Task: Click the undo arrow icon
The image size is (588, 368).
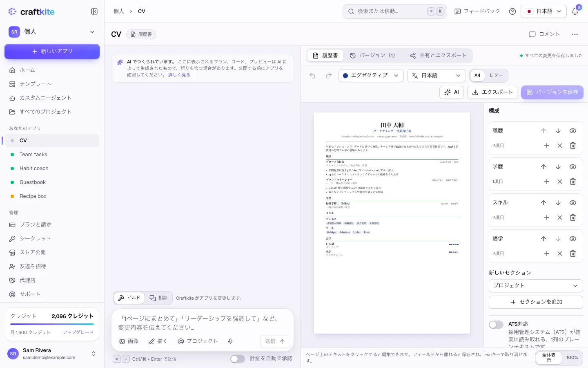Action: pos(312,76)
